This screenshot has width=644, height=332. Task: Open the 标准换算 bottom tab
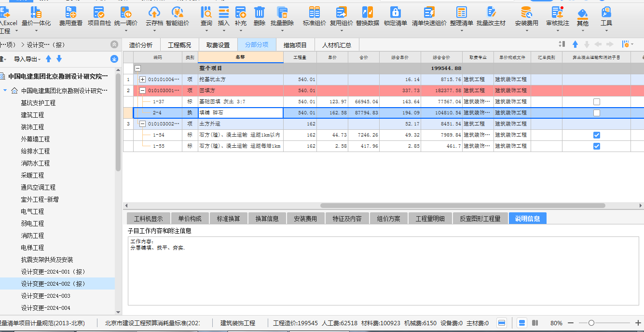click(228, 218)
